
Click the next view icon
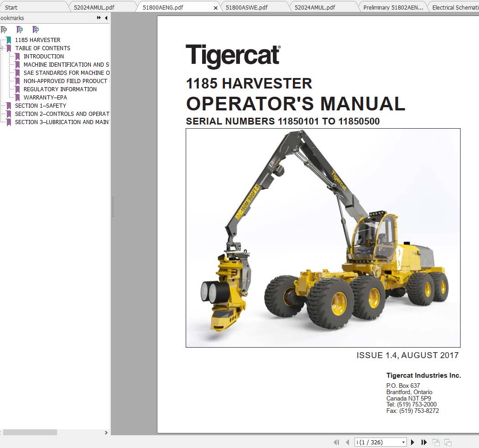448,442
